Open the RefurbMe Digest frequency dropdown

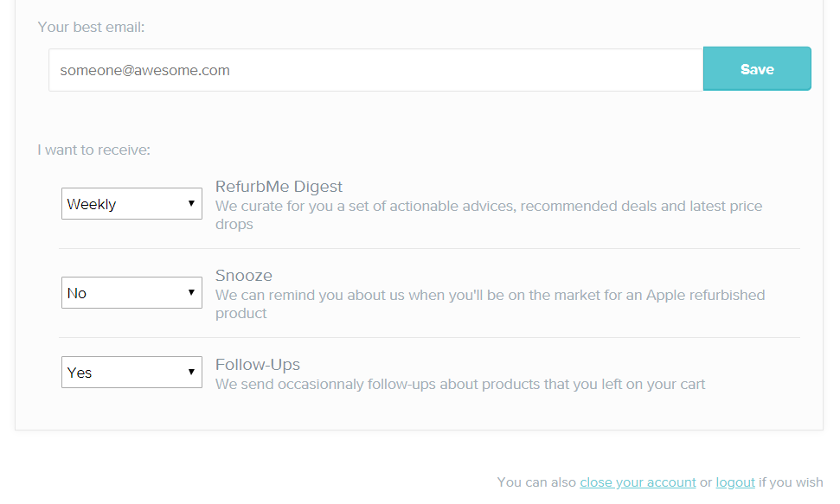[x=131, y=203]
